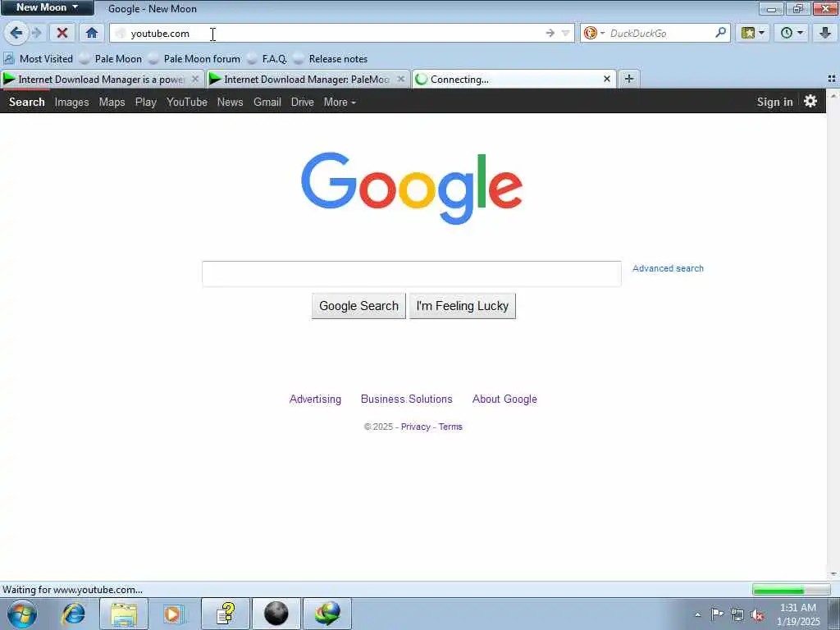Screen dimensions: 840x630
Task: Open the F.A.Q. bookmark
Action: click(267, 59)
